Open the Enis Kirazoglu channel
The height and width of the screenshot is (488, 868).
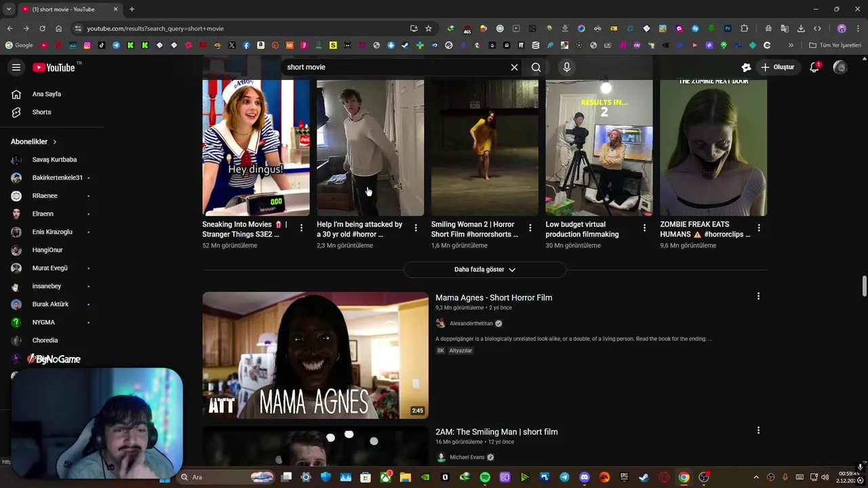[52, 232]
